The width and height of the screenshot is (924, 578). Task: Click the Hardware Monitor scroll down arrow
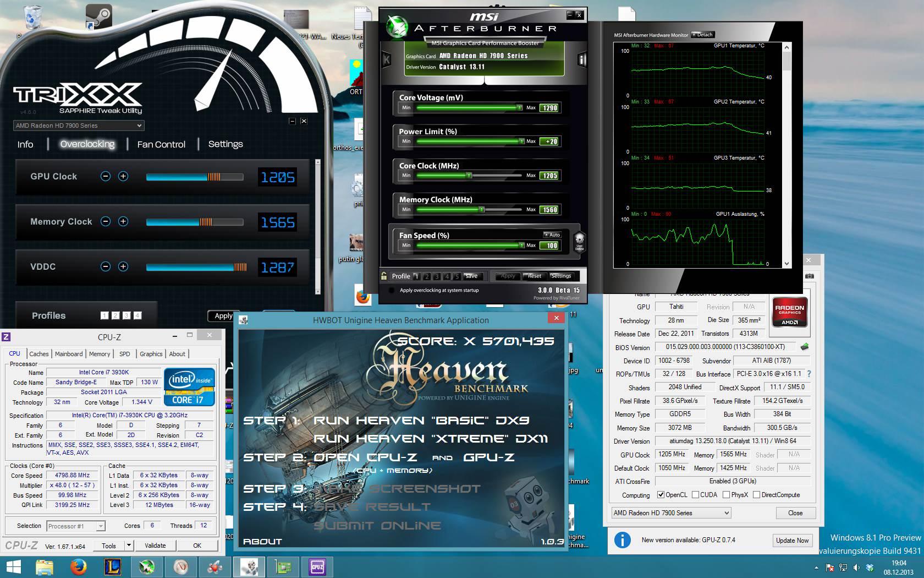pos(786,264)
